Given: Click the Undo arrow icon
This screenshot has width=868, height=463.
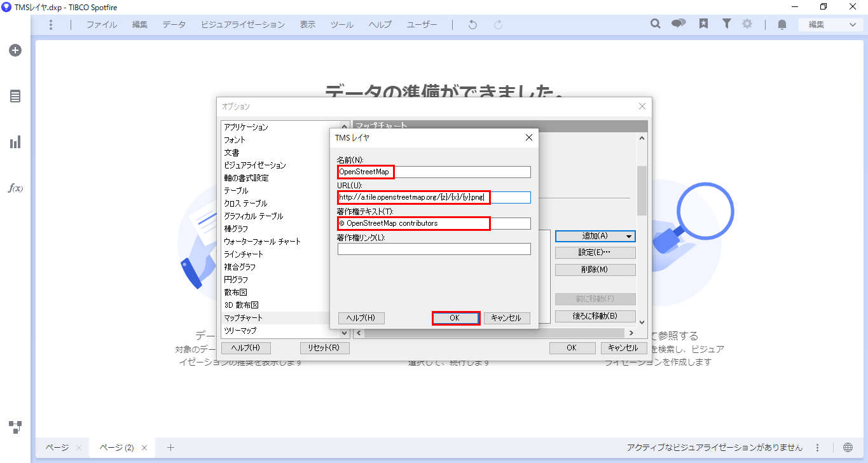Looking at the screenshot, I should click(472, 25).
